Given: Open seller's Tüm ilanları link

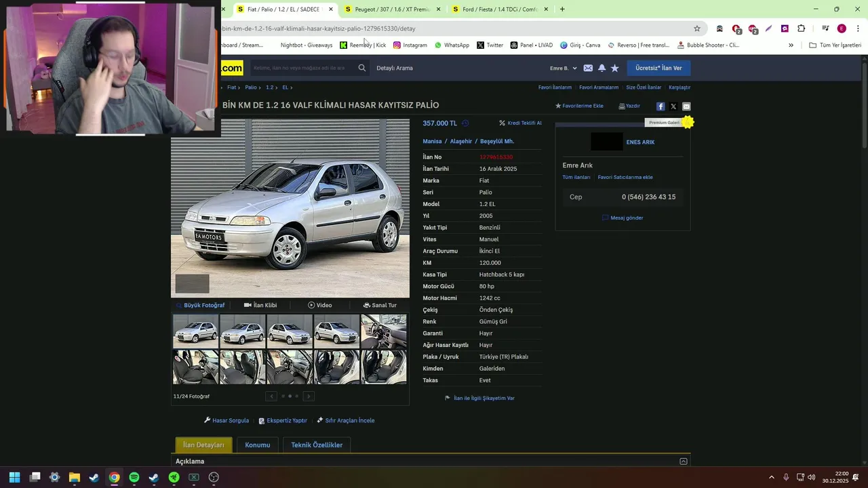Looking at the screenshot, I should 576,177.
